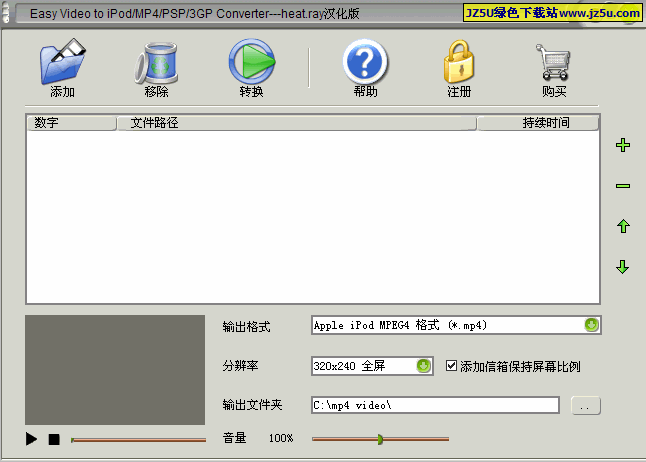Start conversion with the 转换 play icon
646x462 pixels.
(252, 61)
